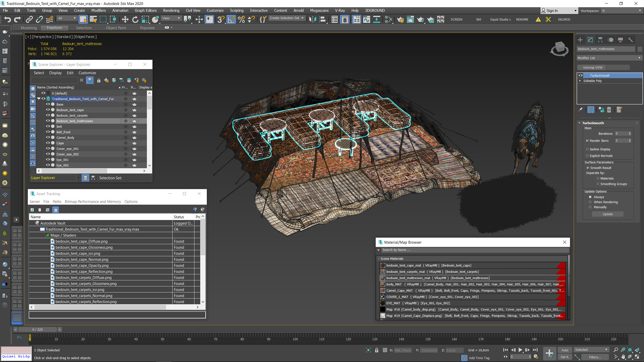The height and width of the screenshot is (362, 644).
Task: Click the Redo arrow icon
Action: 17,19
